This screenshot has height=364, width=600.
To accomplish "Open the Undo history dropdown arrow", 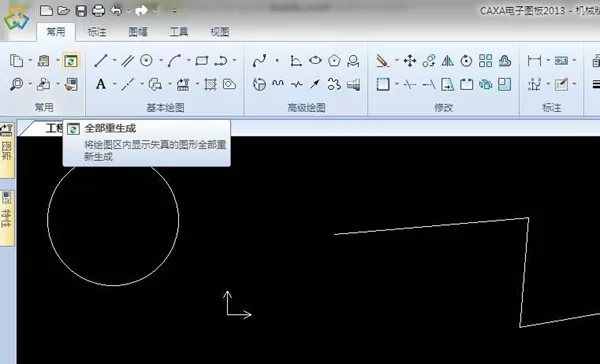I will click(x=129, y=11).
